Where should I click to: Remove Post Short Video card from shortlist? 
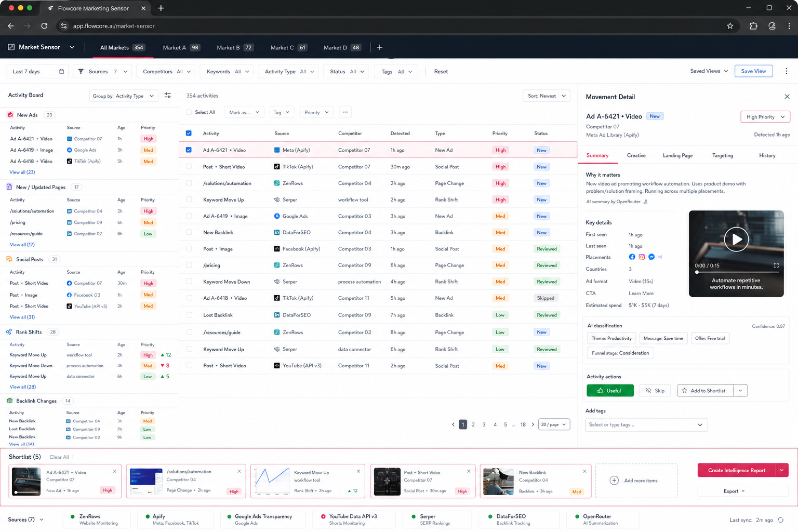point(469,472)
